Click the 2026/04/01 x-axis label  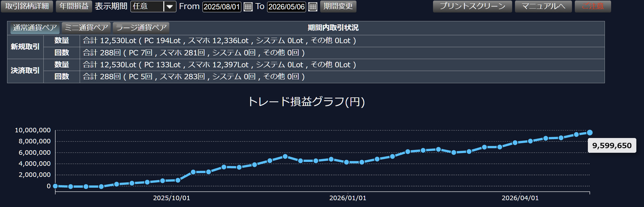[x=520, y=198]
